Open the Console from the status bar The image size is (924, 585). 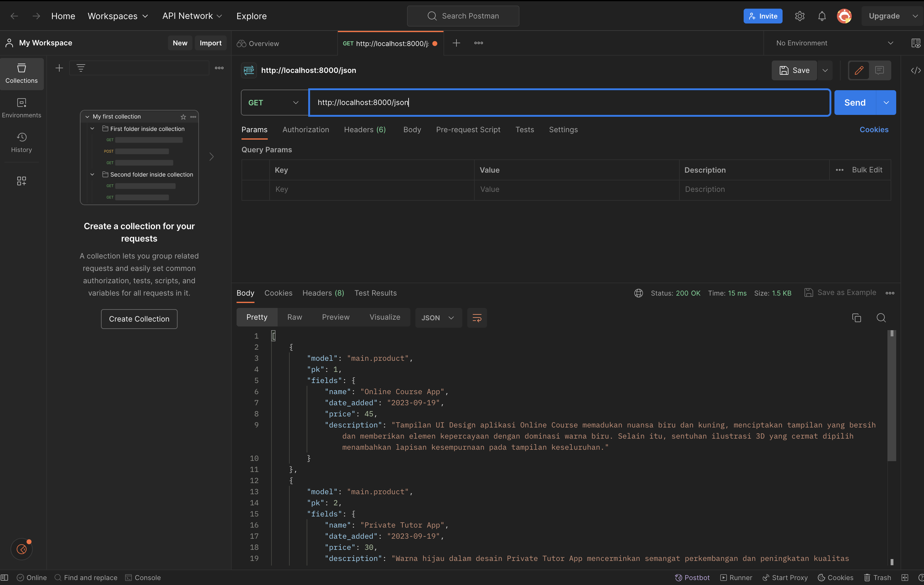[142, 577]
